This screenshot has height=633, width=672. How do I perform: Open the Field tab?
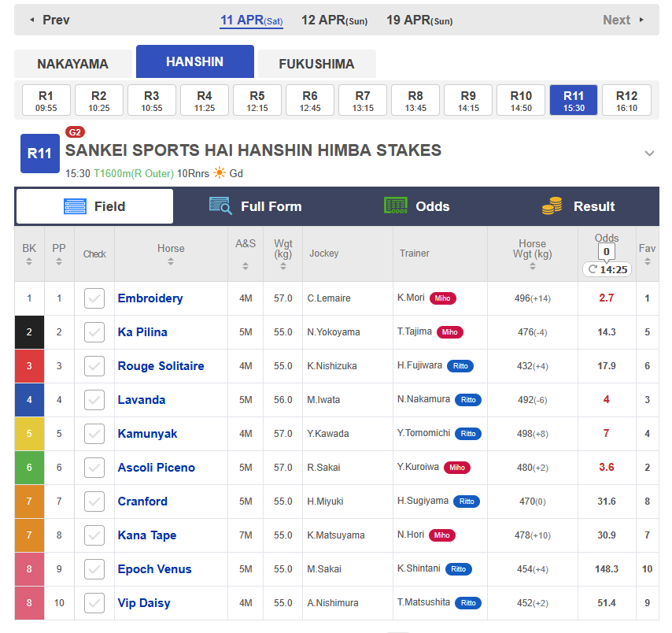pyautogui.click(x=94, y=206)
